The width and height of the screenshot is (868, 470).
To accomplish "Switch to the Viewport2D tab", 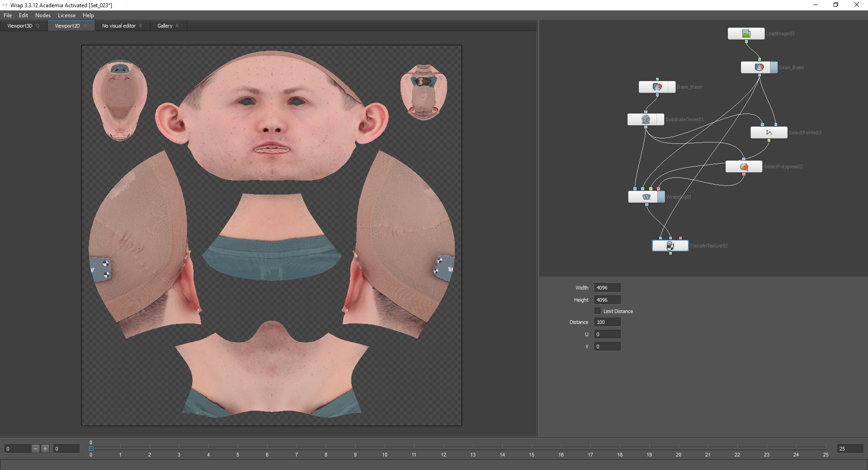I will [x=71, y=26].
